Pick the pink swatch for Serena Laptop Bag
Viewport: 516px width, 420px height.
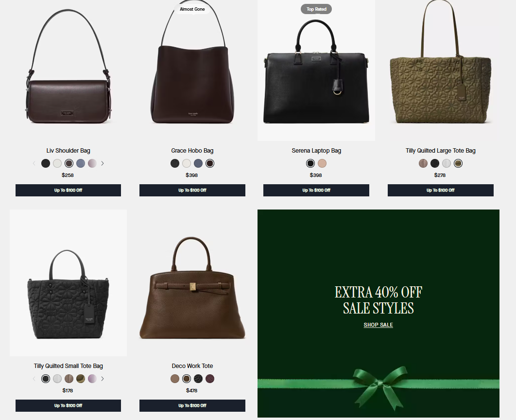click(x=322, y=163)
